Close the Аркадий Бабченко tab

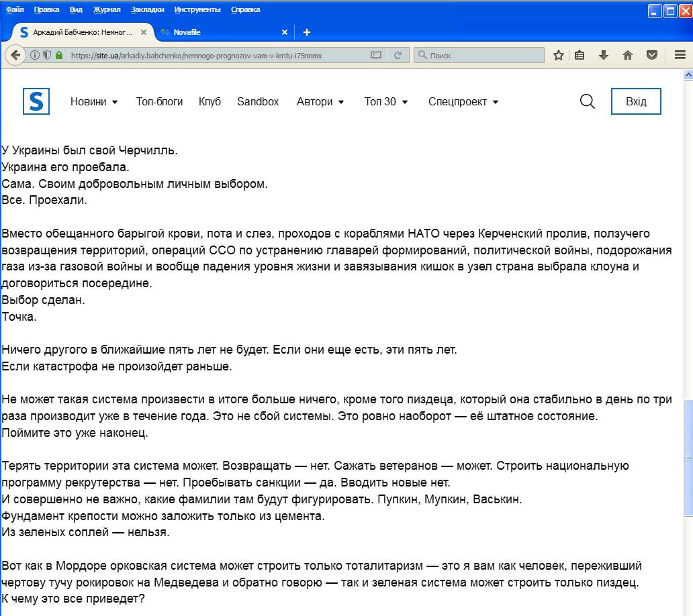click(x=144, y=32)
